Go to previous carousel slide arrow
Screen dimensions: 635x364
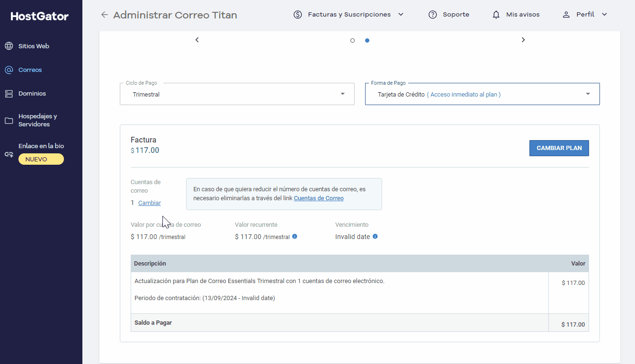[197, 40]
